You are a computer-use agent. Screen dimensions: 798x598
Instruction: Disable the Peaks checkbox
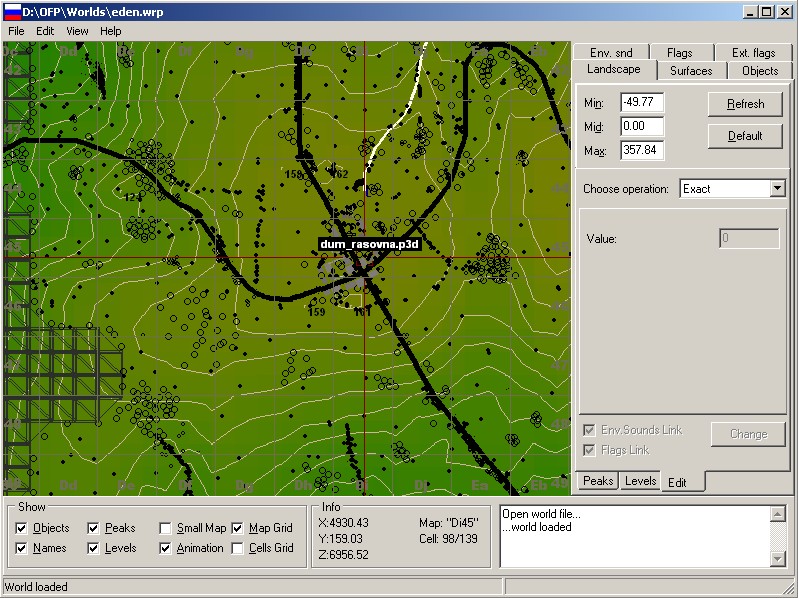(x=94, y=528)
